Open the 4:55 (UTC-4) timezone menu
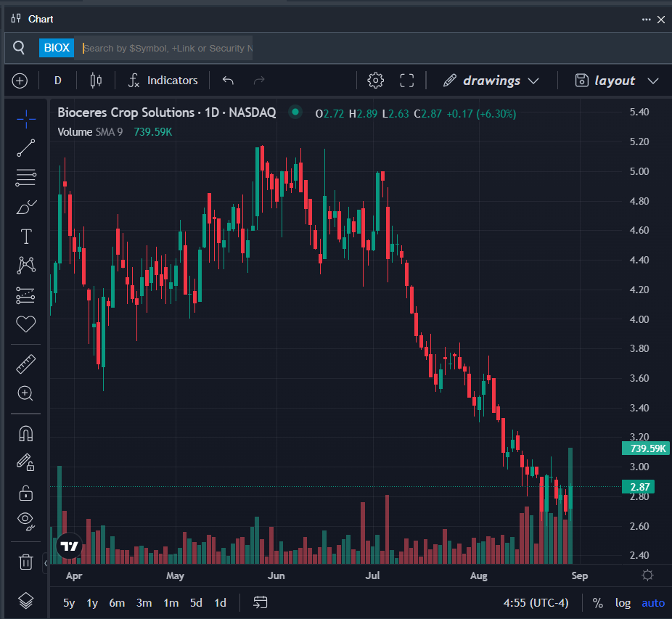Screen dimensions: 672x619 pos(536,603)
